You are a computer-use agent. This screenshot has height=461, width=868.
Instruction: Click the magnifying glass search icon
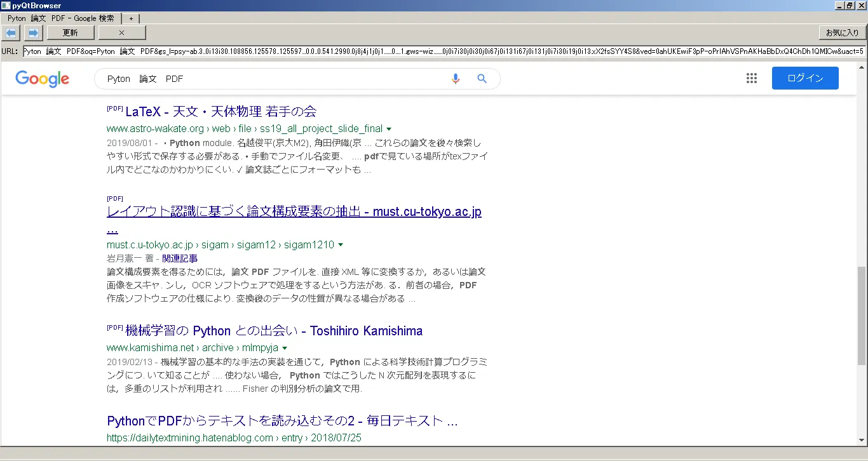click(x=482, y=79)
